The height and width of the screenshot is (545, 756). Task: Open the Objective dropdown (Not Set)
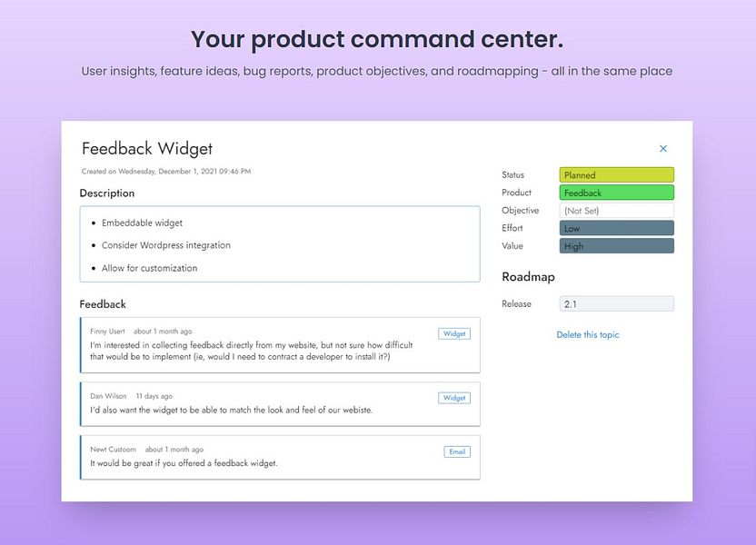tap(617, 211)
